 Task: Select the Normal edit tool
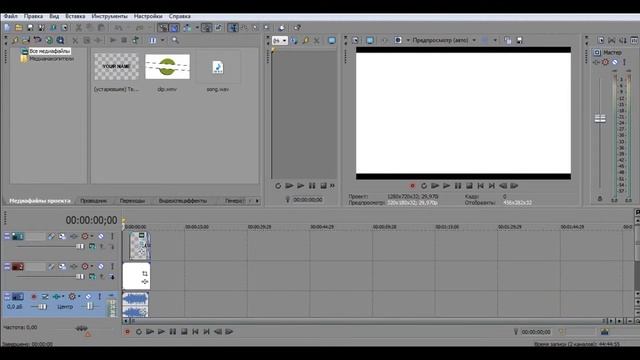pos(233,28)
